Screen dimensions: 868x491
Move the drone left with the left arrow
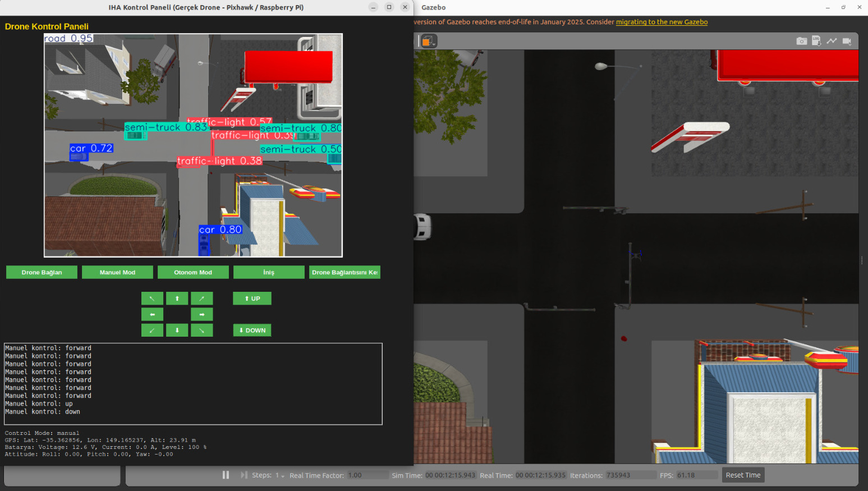click(152, 314)
